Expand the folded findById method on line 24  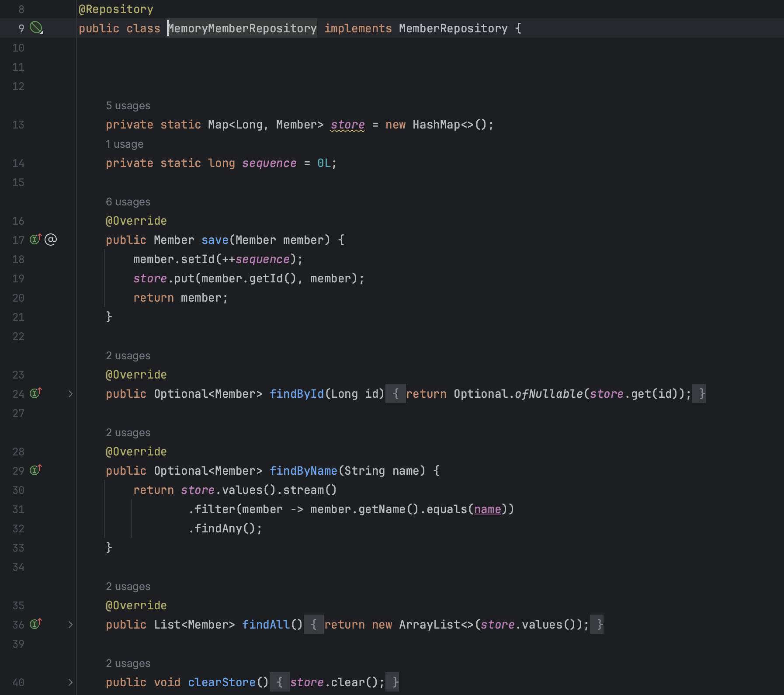tap(70, 394)
